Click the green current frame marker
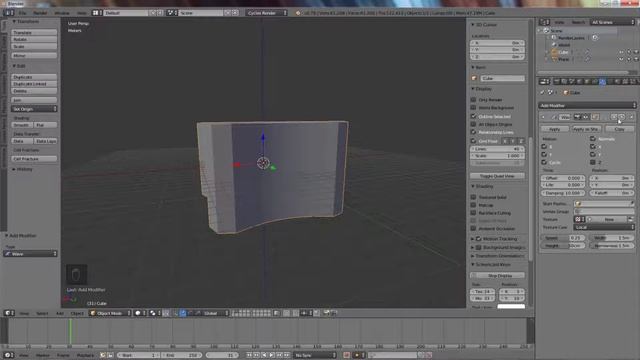 click(70, 331)
